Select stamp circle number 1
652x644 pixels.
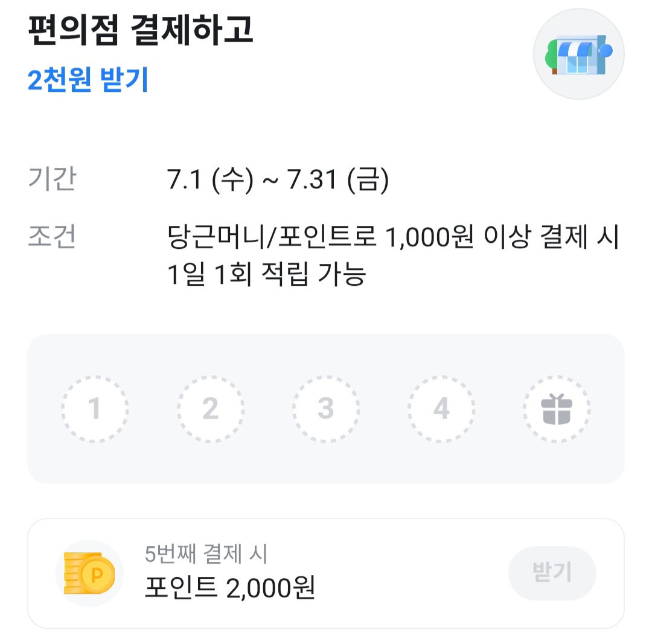click(x=95, y=409)
